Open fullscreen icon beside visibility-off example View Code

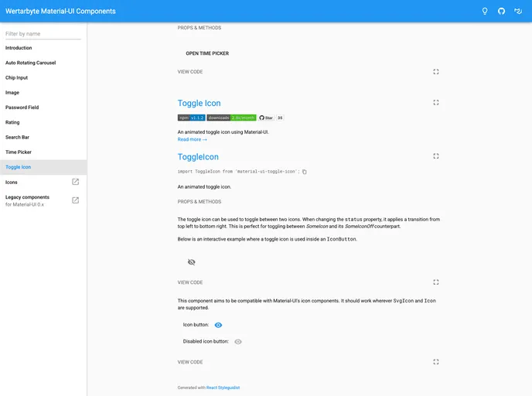tap(435, 282)
